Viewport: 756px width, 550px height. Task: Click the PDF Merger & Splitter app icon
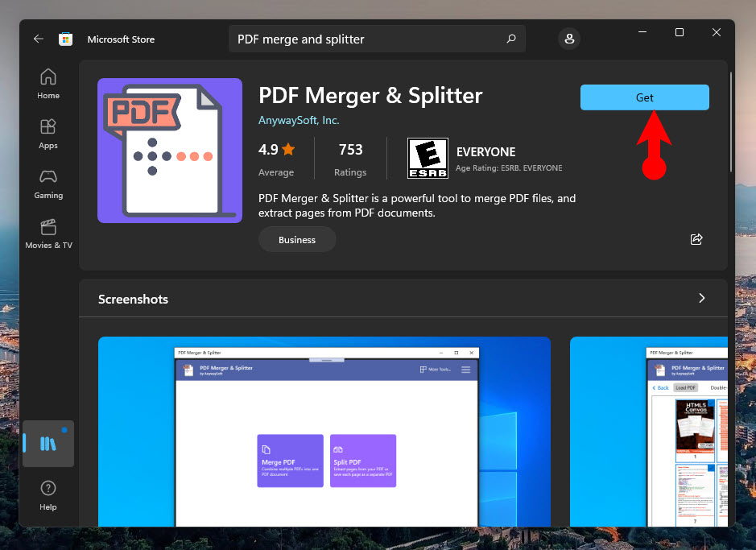point(170,151)
